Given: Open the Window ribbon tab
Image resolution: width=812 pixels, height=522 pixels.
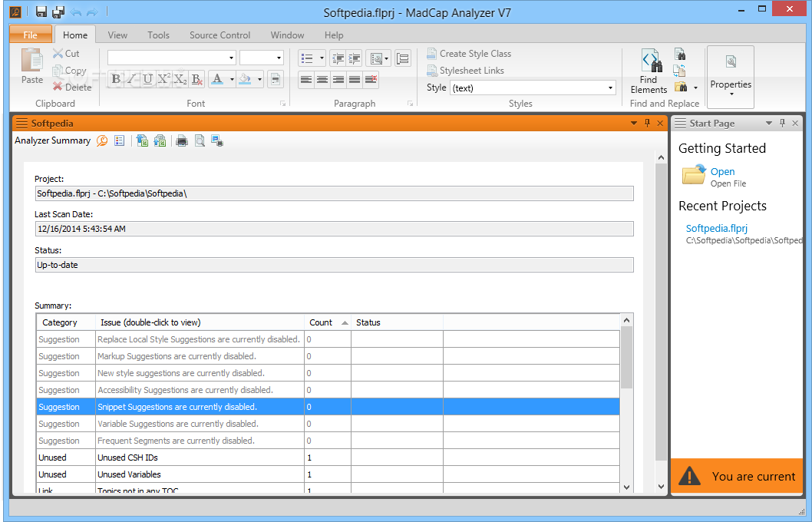Looking at the screenshot, I should [287, 35].
